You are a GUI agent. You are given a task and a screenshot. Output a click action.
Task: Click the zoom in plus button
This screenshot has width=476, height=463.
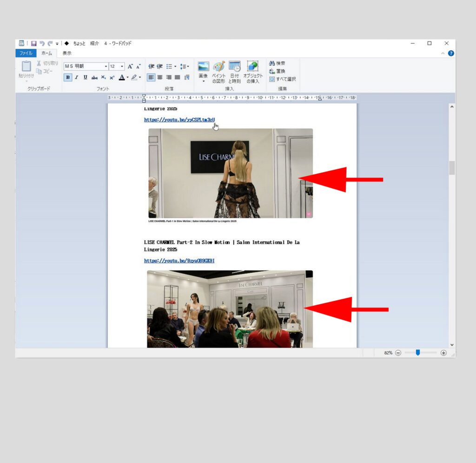[x=443, y=353]
